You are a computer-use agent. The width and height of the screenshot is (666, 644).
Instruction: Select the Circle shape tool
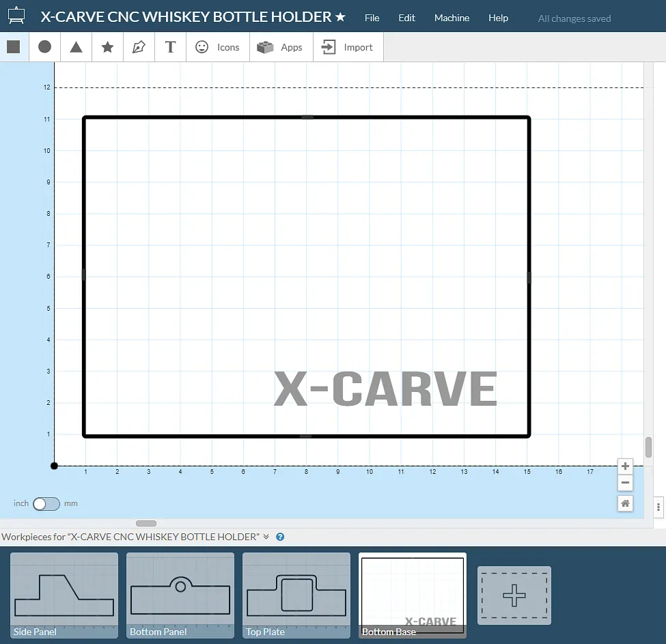coord(45,47)
